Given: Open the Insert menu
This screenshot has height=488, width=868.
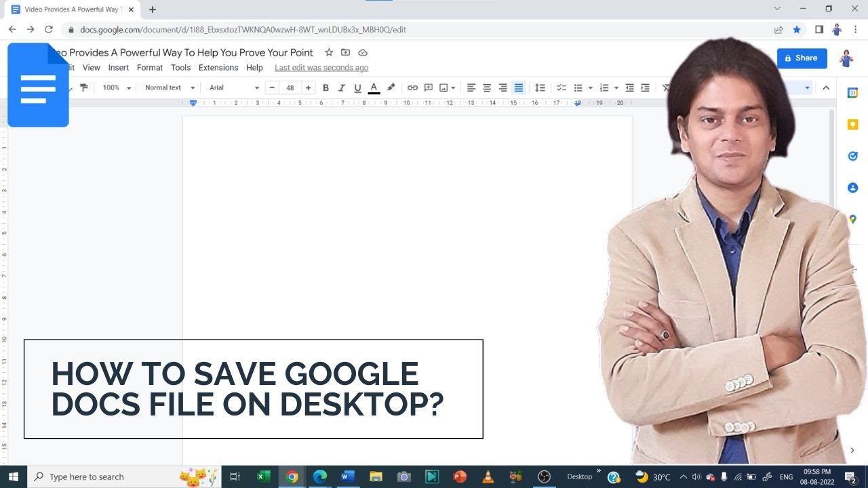Looking at the screenshot, I should (x=119, y=68).
